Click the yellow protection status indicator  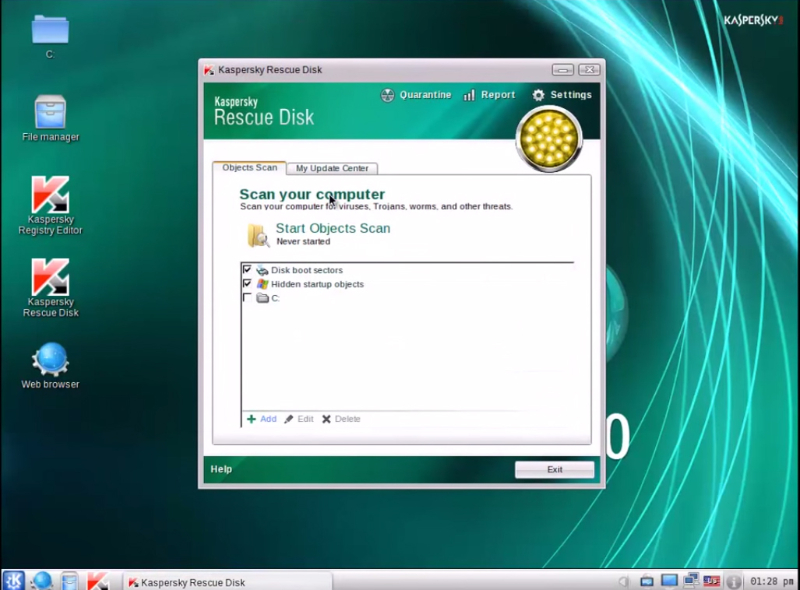[548, 138]
